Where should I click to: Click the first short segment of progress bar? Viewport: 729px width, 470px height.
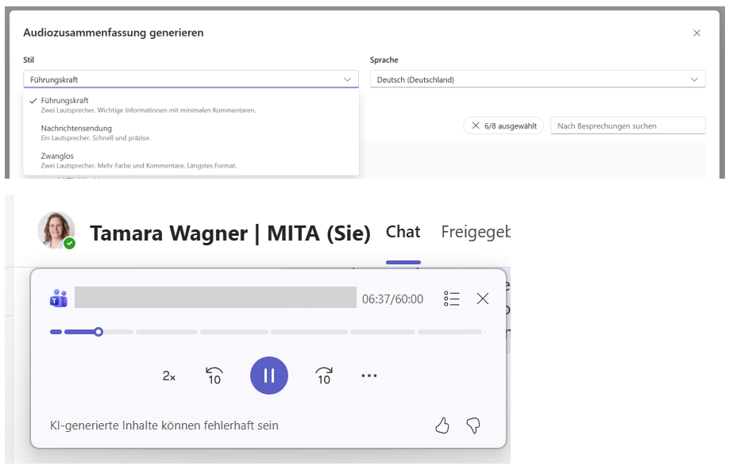click(56, 332)
